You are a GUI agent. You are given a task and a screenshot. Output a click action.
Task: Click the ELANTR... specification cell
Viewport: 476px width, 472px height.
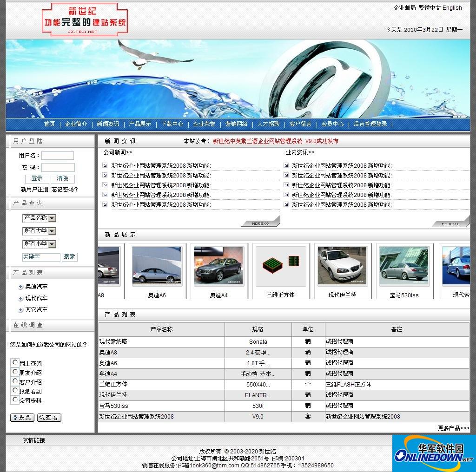click(258, 395)
